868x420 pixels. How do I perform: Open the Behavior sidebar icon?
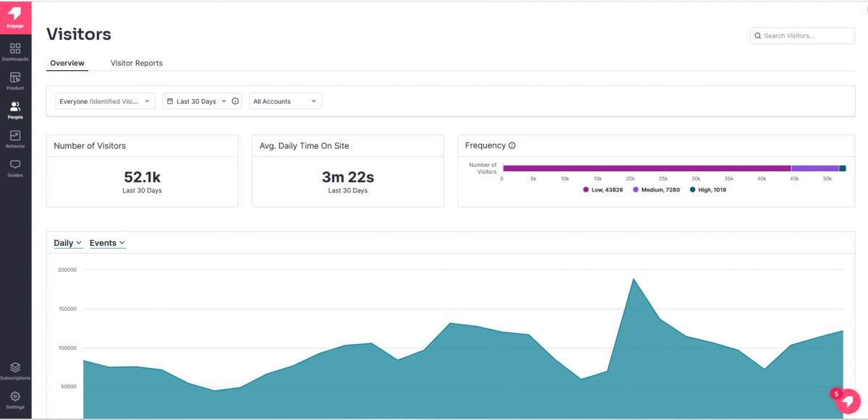point(15,135)
